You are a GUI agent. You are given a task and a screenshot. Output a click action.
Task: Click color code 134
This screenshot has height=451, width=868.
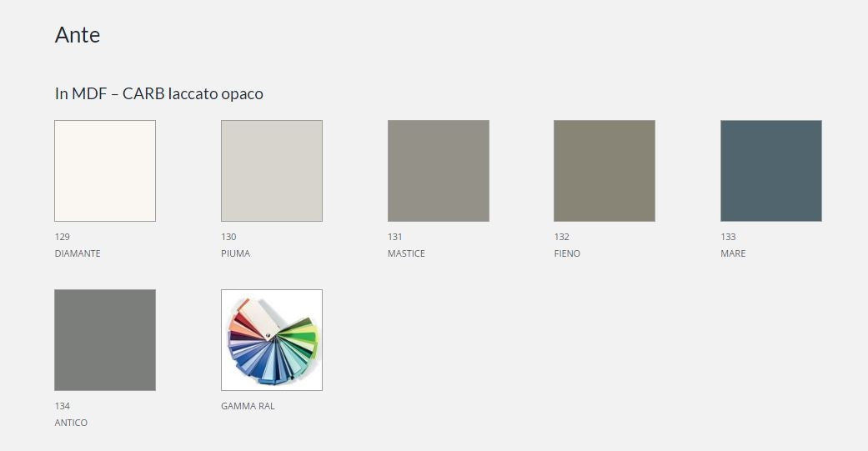62,406
